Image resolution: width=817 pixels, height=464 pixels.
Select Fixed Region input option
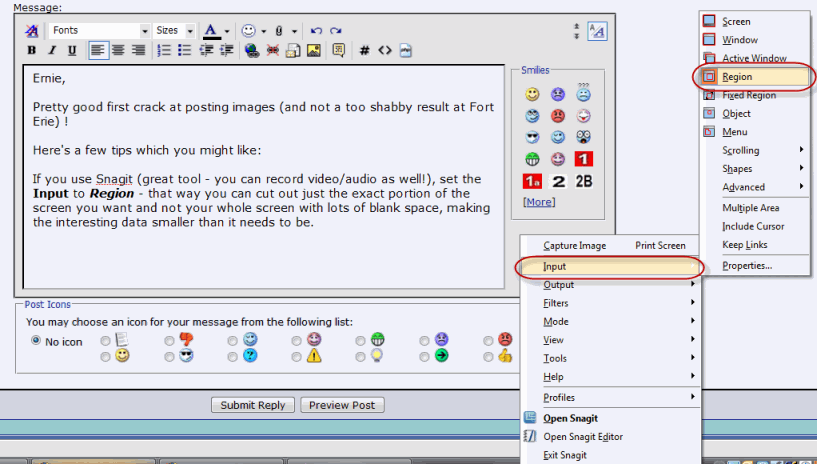tap(754, 95)
